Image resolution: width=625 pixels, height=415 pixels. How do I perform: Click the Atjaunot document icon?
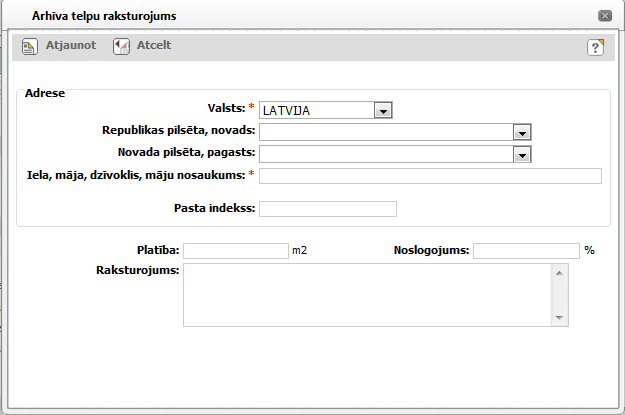click(30, 46)
